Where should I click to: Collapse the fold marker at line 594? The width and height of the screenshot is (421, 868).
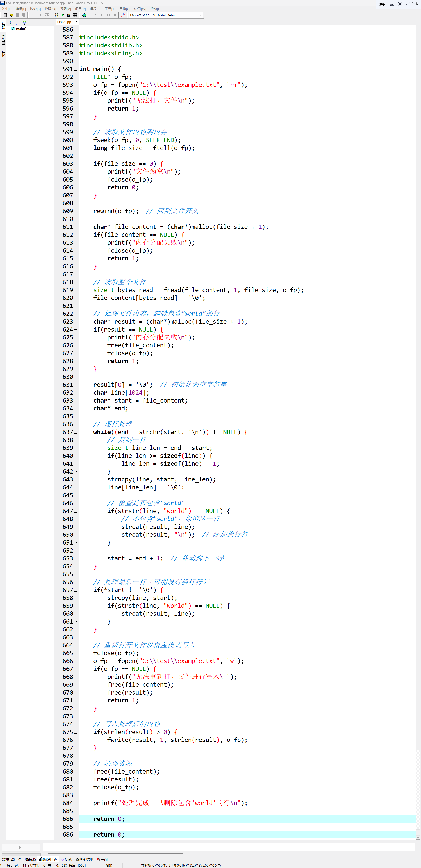(x=75, y=93)
